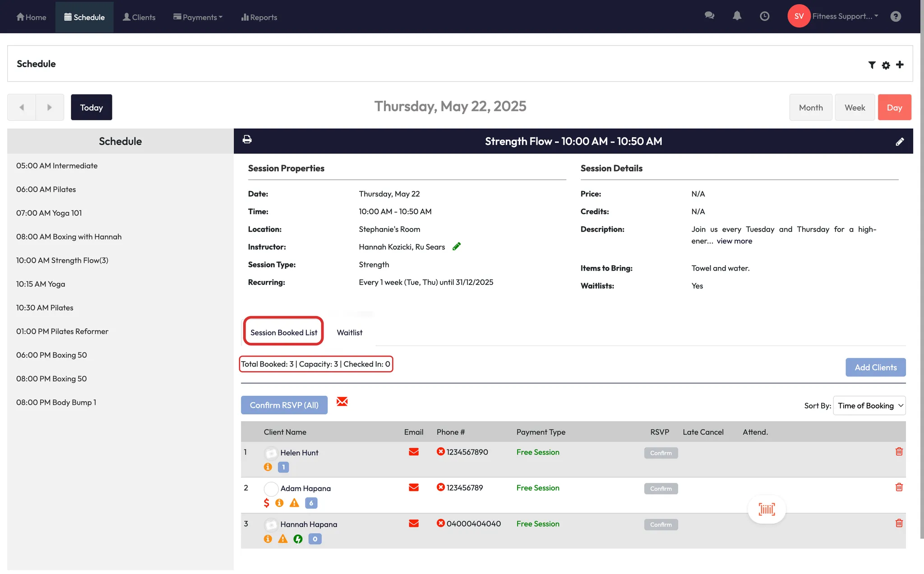The height and width of the screenshot is (574, 924).
Task: Click view more link in description
Action: [734, 241]
